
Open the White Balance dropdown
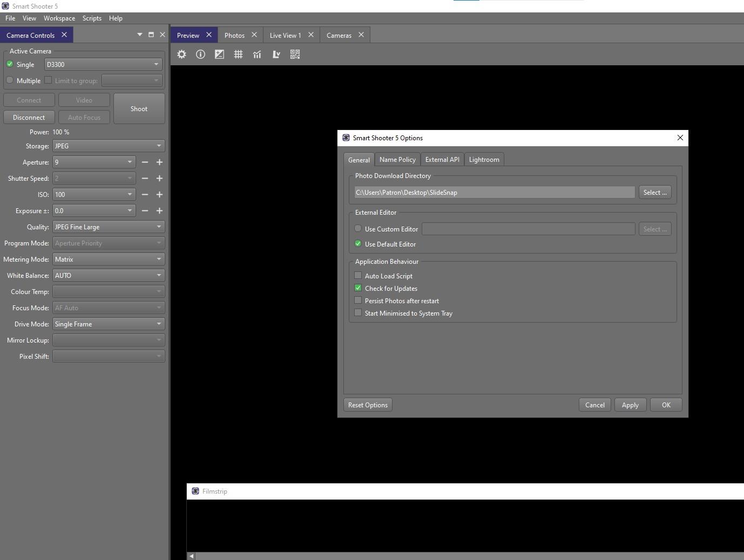point(109,276)
